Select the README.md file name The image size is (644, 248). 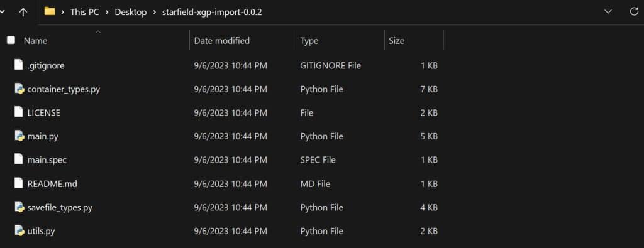click(52, 183)
